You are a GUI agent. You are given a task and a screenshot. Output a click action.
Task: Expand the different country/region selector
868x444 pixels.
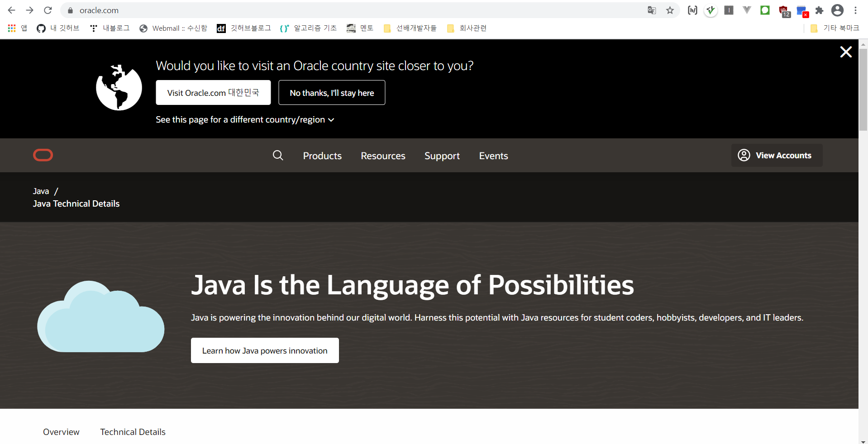coord(245,120)
